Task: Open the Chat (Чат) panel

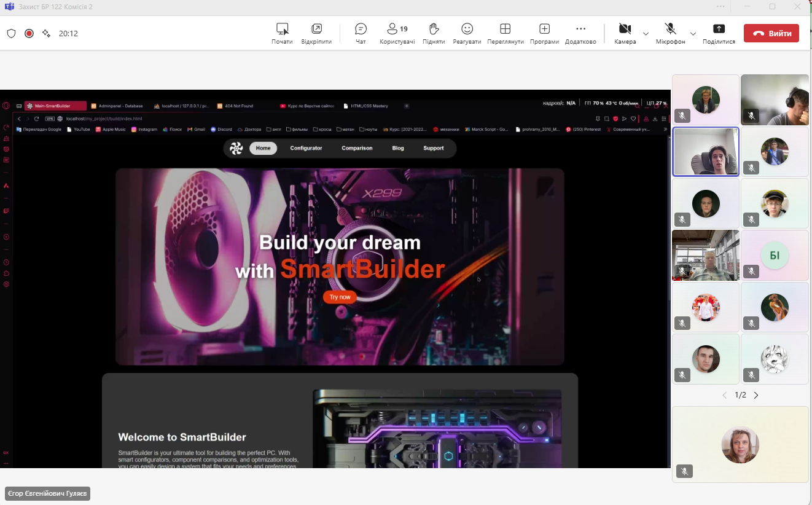Action: tap(361, 33)
